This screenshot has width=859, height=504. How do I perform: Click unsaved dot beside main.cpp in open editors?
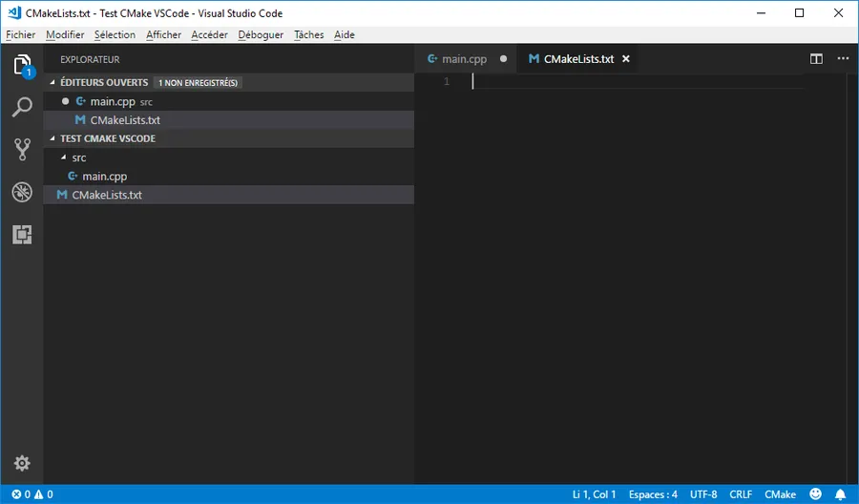point(65,101)
